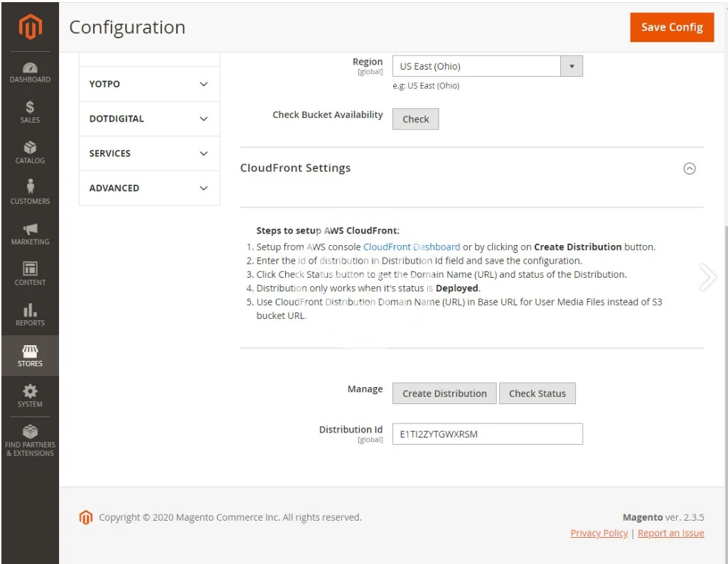Viewport: 728px width, 564px height.
Task: Open the Dashboard sidebar icon
Action: click(30, 72)
